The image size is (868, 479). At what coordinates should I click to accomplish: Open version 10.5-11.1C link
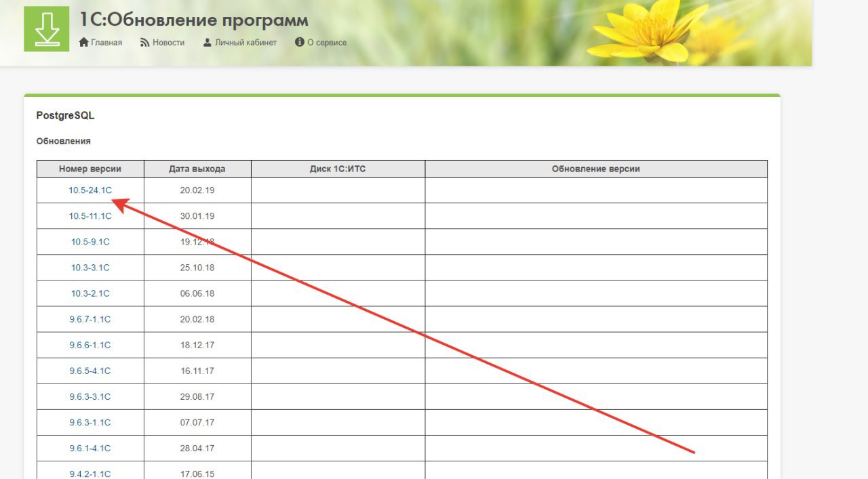point(90,216)
